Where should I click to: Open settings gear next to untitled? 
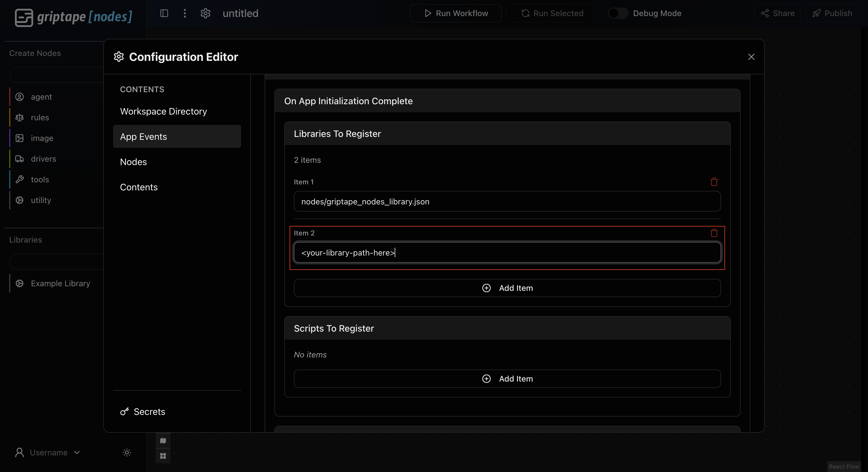pyautogui.click(x=206, y=13)
